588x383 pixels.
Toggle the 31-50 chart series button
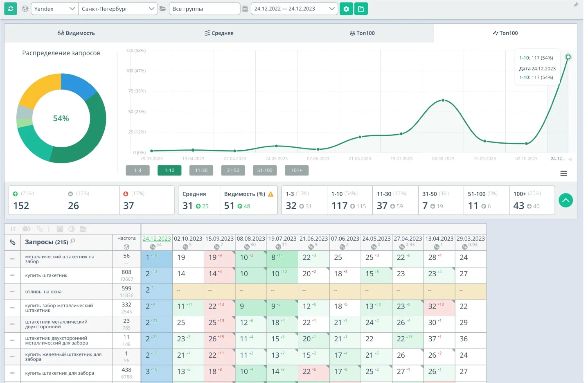pos(233,170)
